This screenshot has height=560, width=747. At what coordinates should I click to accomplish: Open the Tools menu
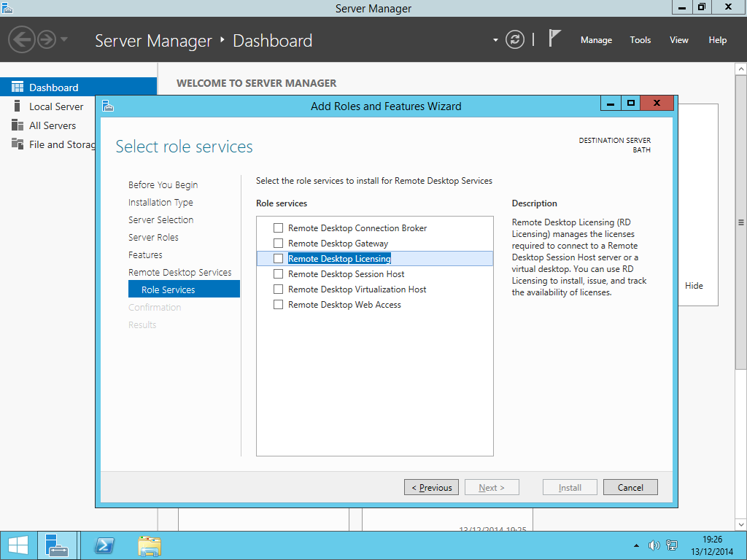640,40
